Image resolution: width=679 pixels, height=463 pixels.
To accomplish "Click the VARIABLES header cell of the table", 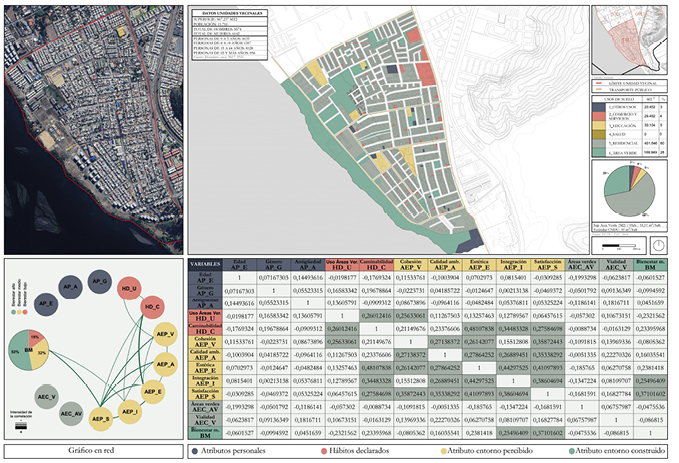I will point(206,265).
